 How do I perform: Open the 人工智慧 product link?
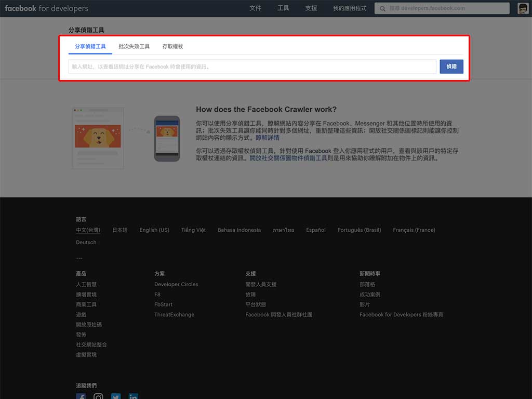[86, 284]
